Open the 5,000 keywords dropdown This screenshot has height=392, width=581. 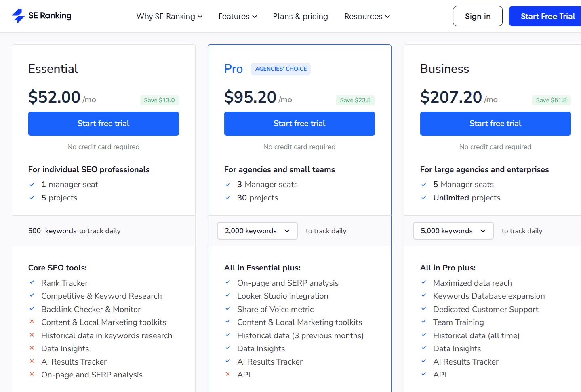pos(453,231)
